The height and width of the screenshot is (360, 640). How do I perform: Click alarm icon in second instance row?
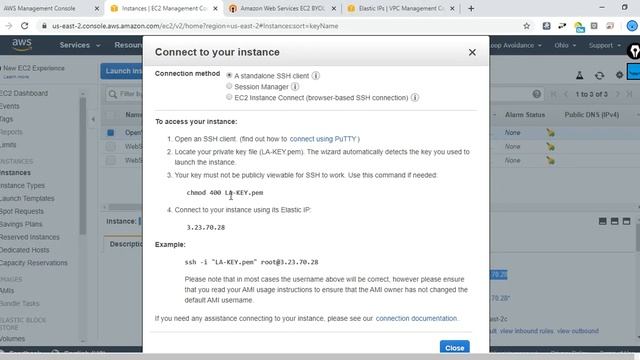[551, 147]
